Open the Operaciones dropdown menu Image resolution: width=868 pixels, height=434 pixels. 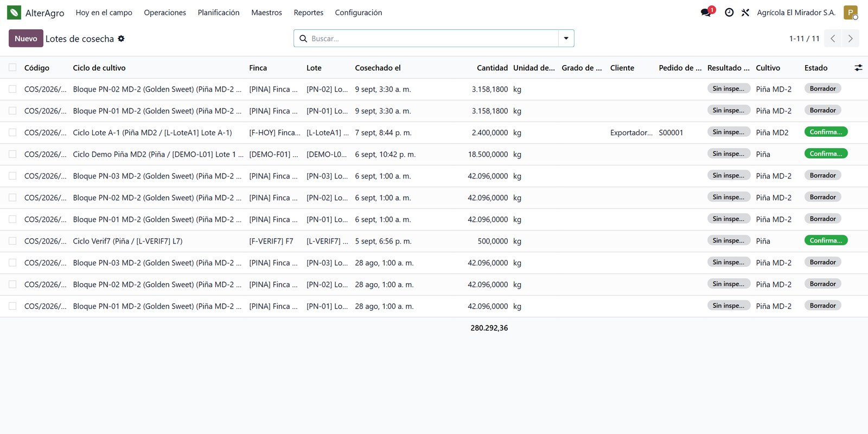coord(165,12)
